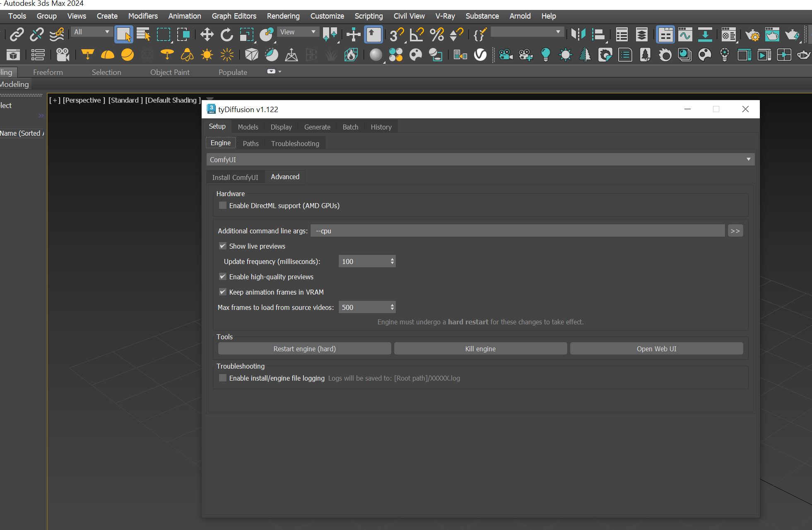Click the Align tool icon
The height and width of the screenshot is (530, 812).
(598, 34)
